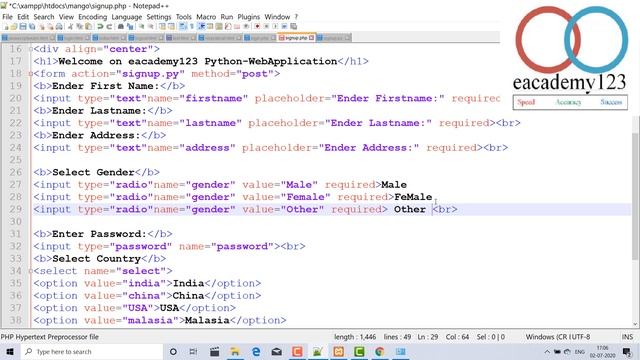
Task: Click the vertical scrollbar thumb
Action: (x=635, y=196)
